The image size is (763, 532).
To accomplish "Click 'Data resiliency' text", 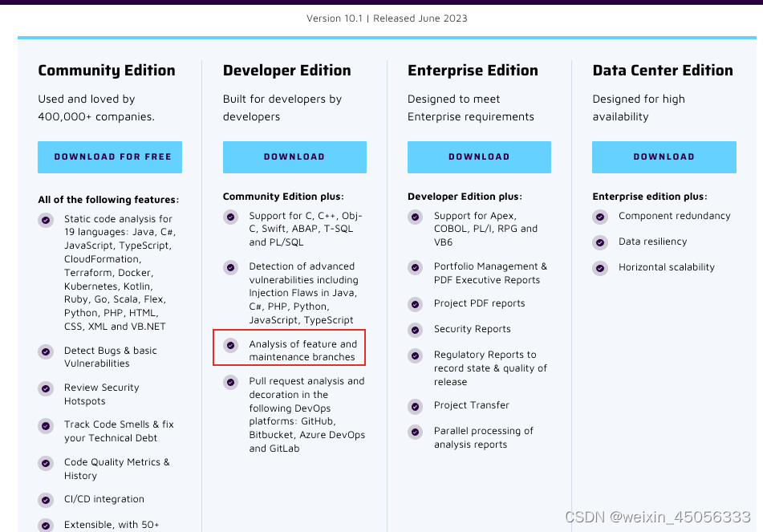I will (652, 242).
